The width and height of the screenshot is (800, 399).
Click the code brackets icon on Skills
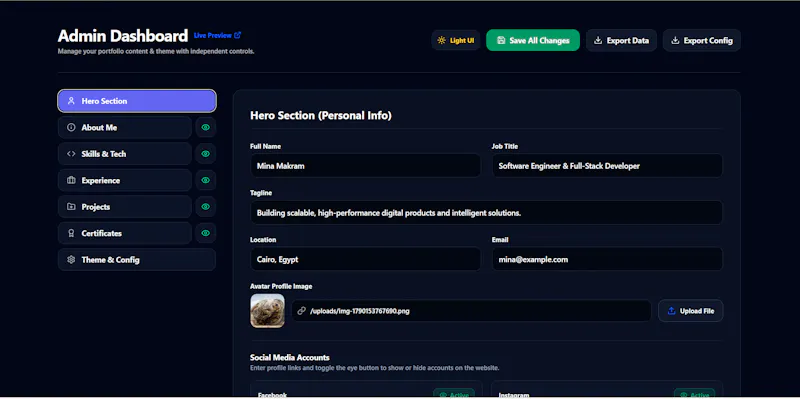coord(71,154)
